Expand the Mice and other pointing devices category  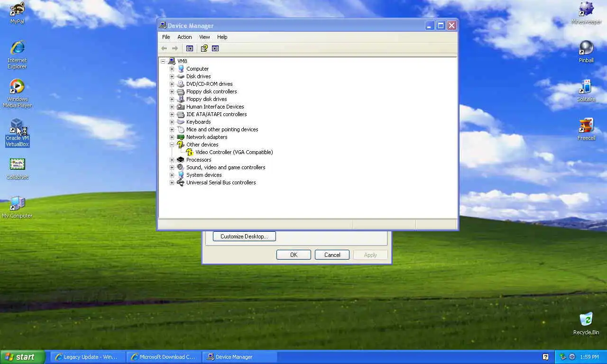(172, 129)
